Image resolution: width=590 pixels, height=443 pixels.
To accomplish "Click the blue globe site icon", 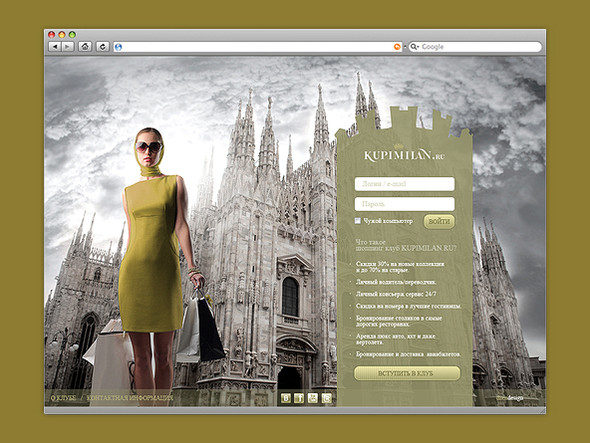I will click(118, 47).
